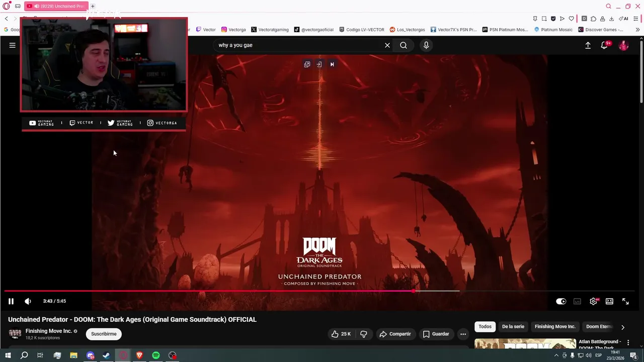Open Windows Start menu
Viewport: 644px width, 362px height.
click(x=8, y=355)
